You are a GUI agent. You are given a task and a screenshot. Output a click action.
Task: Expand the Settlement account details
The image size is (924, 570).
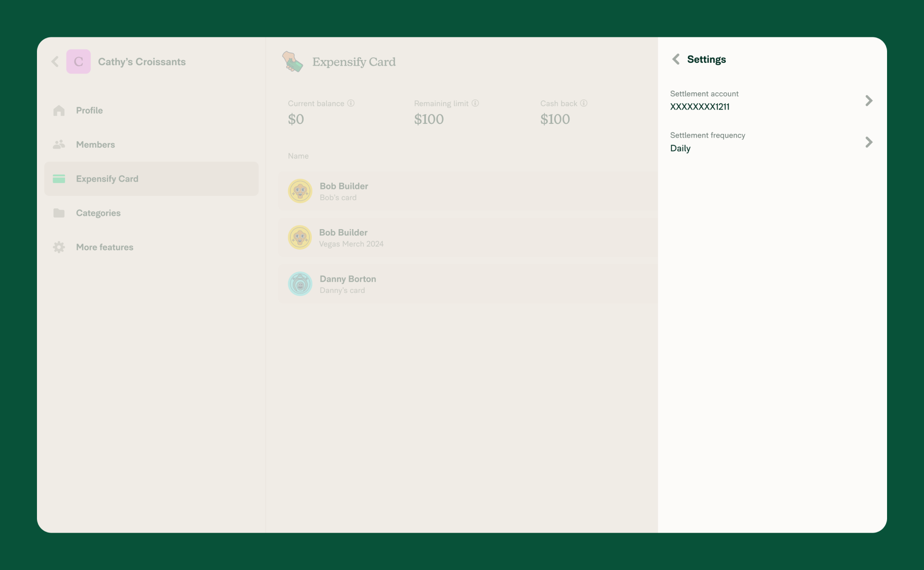870,100
